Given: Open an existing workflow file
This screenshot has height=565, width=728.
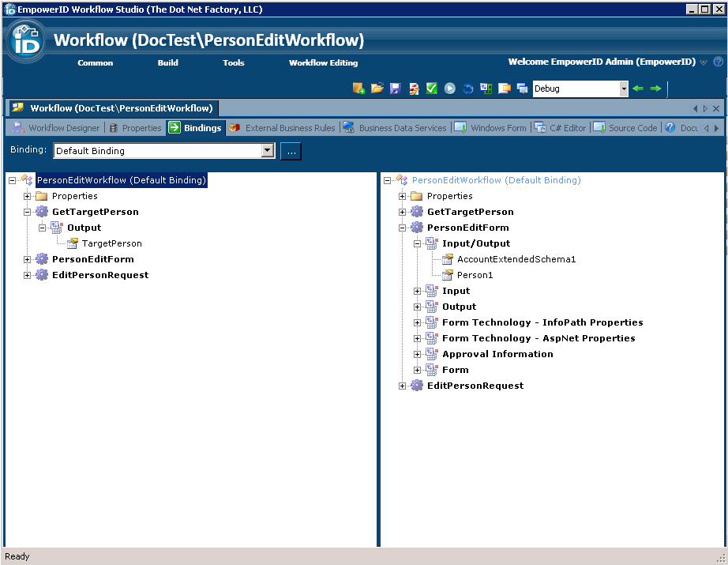Looking at the screenshot, I should 377,89.
